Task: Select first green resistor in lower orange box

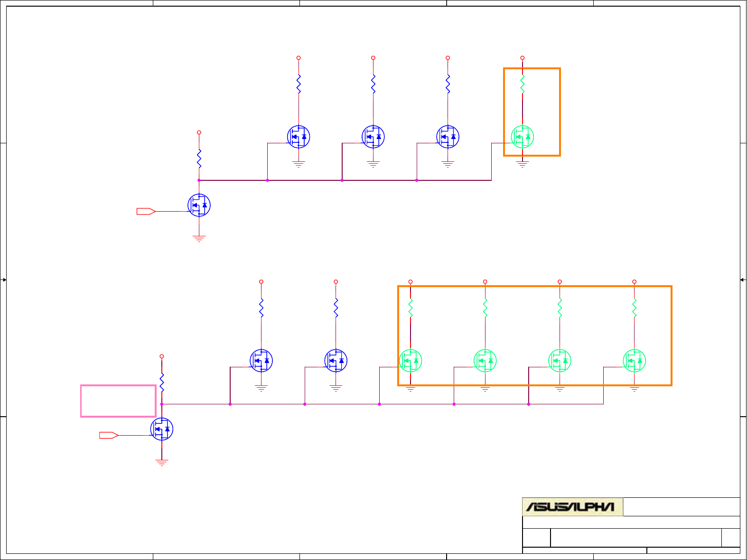Action: [x=411, y=308]
